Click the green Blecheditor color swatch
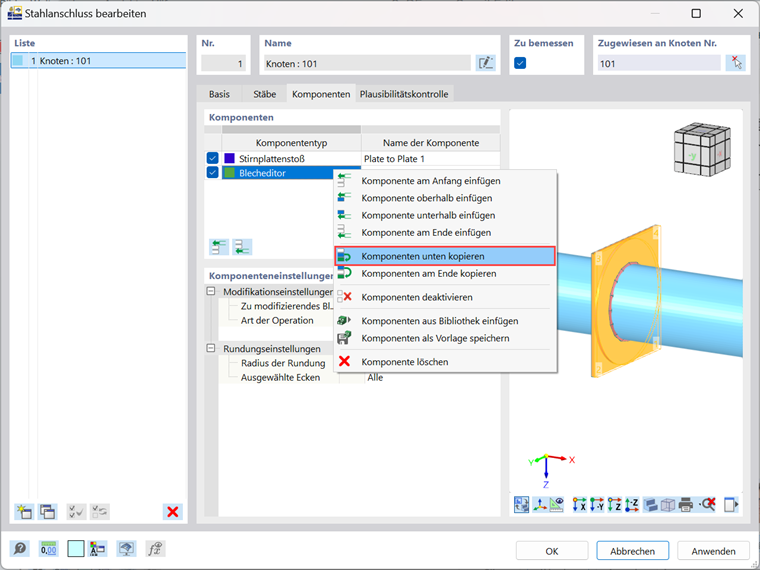This screenshot has width=760, height=570. pos(230,173)
